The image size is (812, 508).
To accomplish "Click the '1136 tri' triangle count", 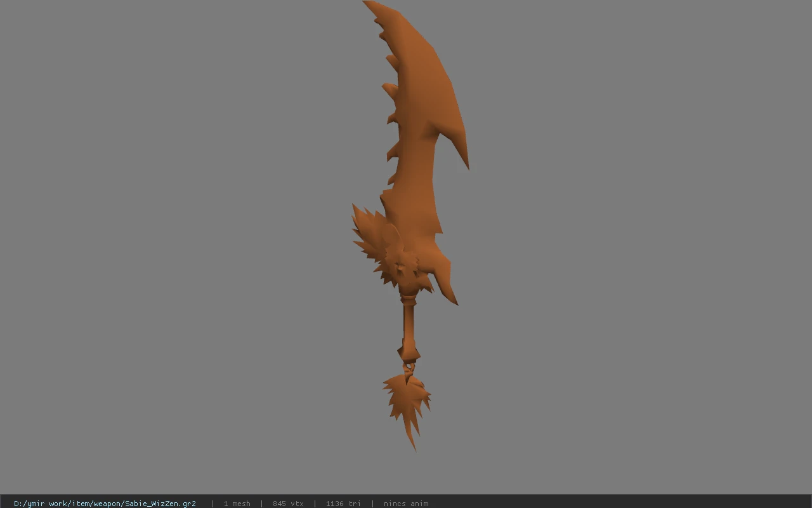I will (343, 504).
